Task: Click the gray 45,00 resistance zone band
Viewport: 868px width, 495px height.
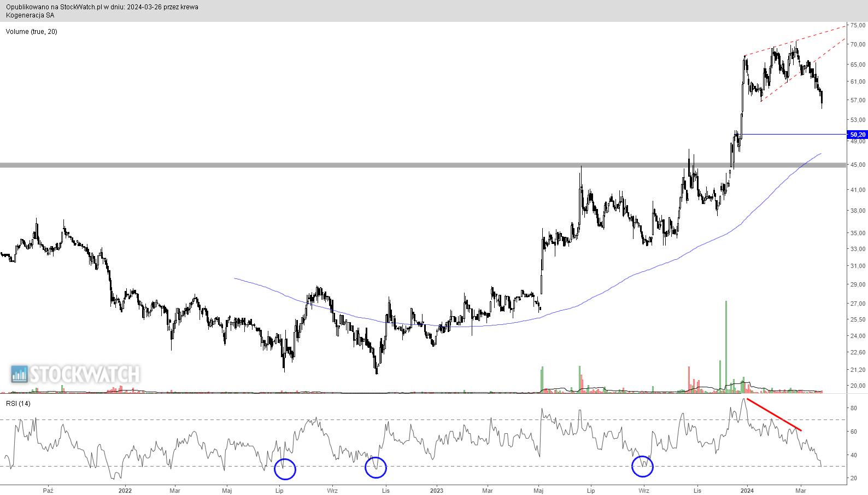Action: pyautogui.click(x=424, y=165)
